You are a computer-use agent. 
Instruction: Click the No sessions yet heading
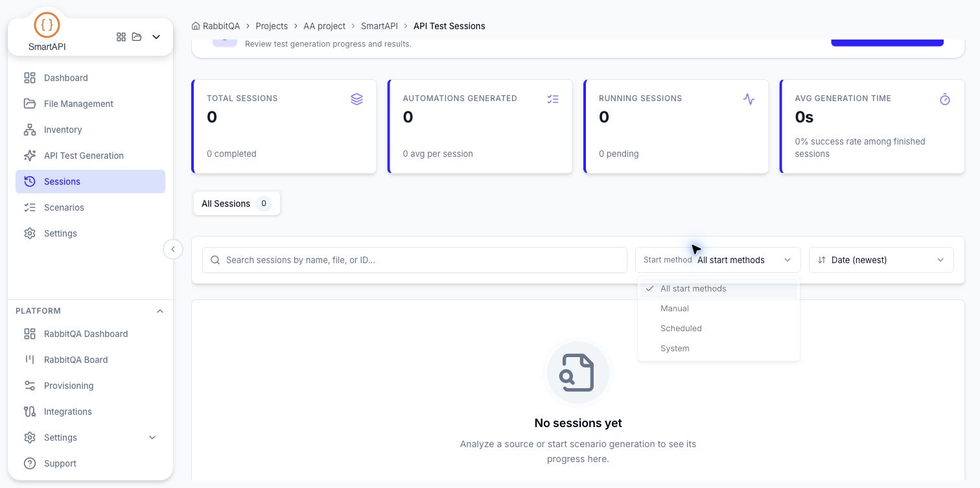click(578, 423)
